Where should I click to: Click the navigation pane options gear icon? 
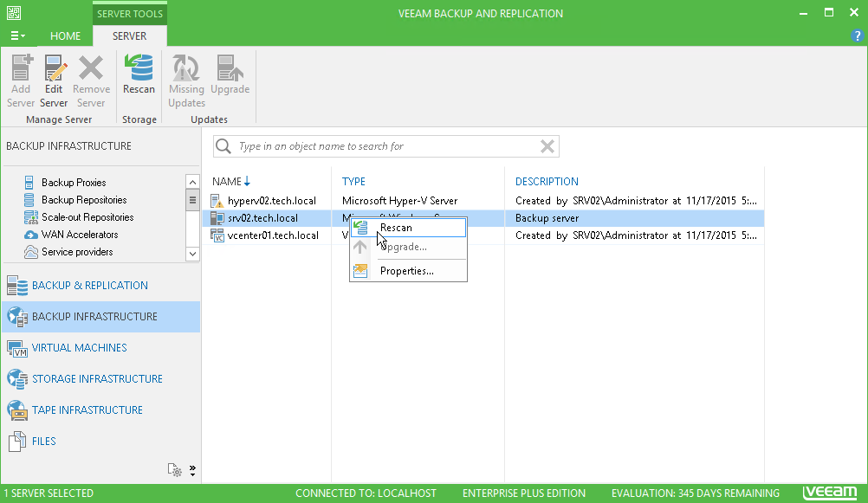point(175,470)
